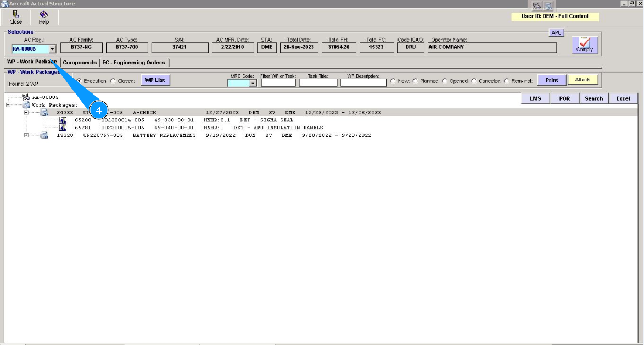The image size is (644, 348).
Task: Click the Code ICAO value DRU
Action: point(411,47)
